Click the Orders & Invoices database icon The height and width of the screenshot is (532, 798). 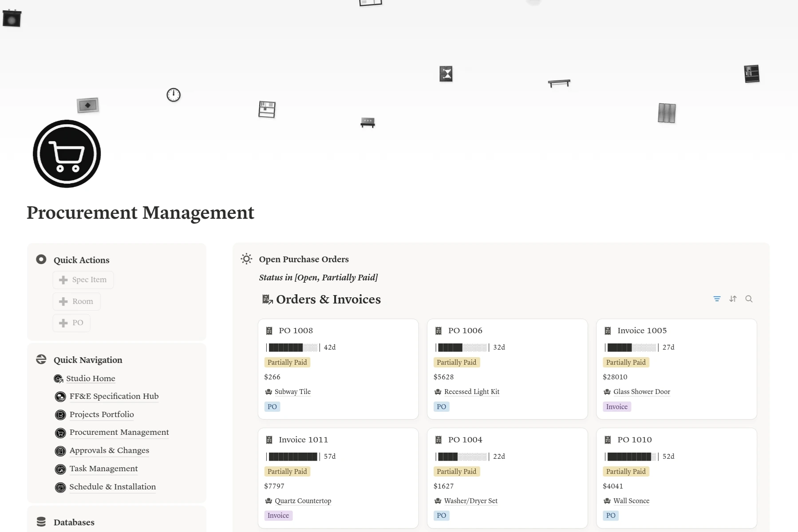point(267,300)
